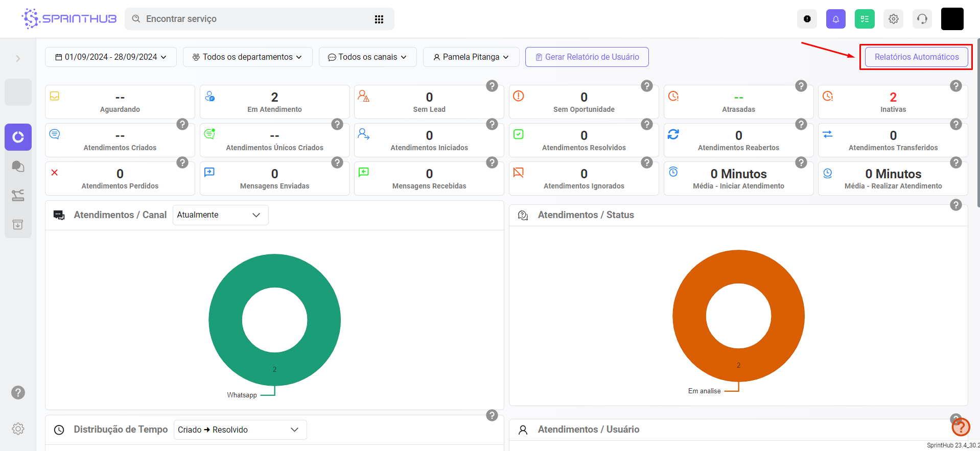This screenshot has height=451, width=980.
Task: Open Relatórios Automáticos
Action: (916, 57)
